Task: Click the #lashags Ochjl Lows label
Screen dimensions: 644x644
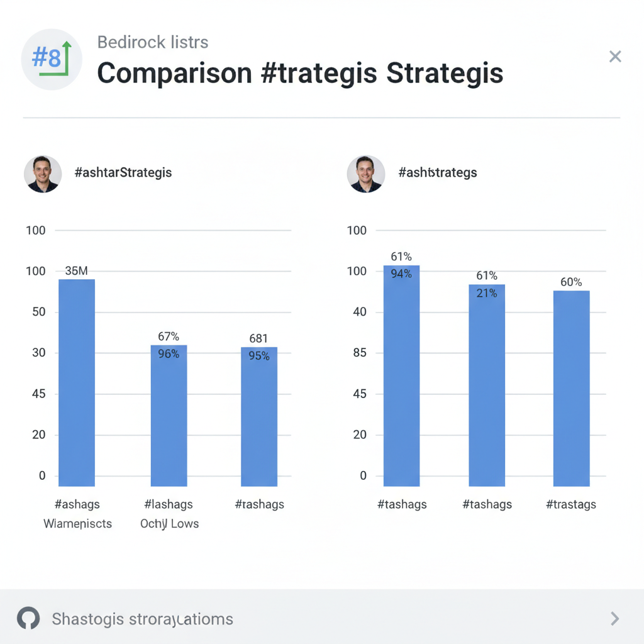Action: 169,513
